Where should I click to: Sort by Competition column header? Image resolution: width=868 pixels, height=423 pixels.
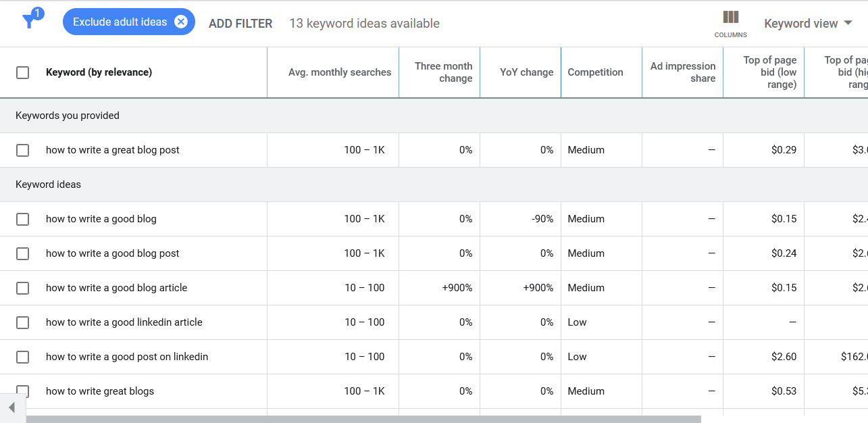pyautogui.click(x=595, y=72)
